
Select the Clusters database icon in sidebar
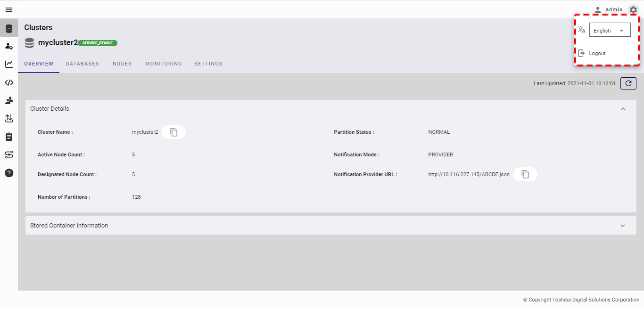coord(9,28)
